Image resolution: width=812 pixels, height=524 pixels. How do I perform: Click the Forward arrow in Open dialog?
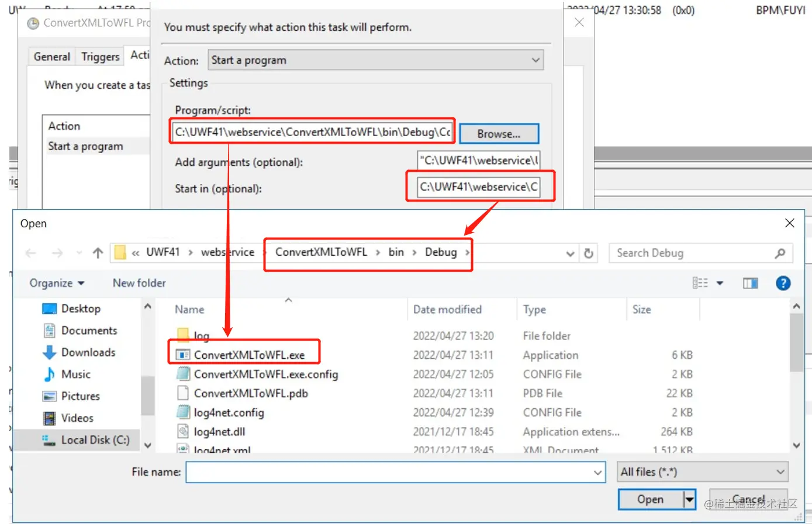57,253
